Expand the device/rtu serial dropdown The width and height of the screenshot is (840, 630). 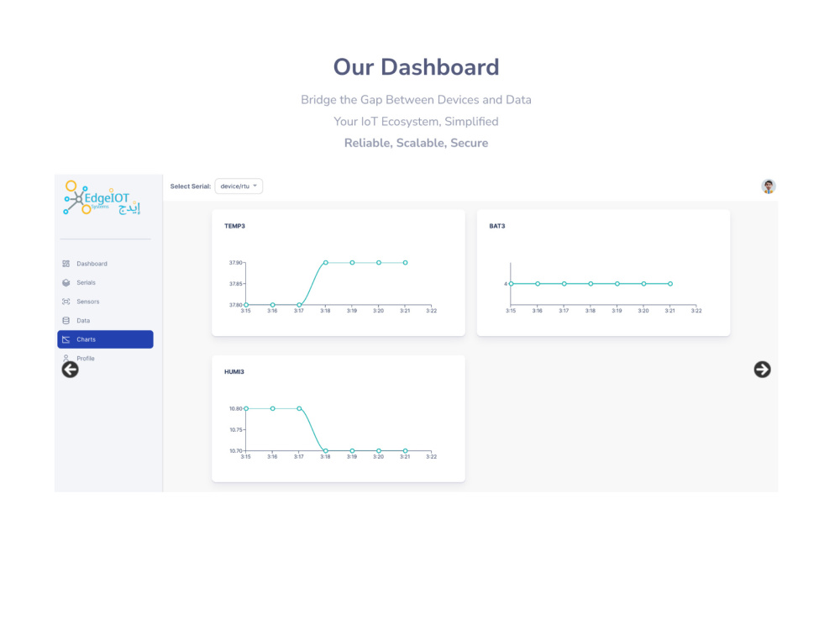239,186
